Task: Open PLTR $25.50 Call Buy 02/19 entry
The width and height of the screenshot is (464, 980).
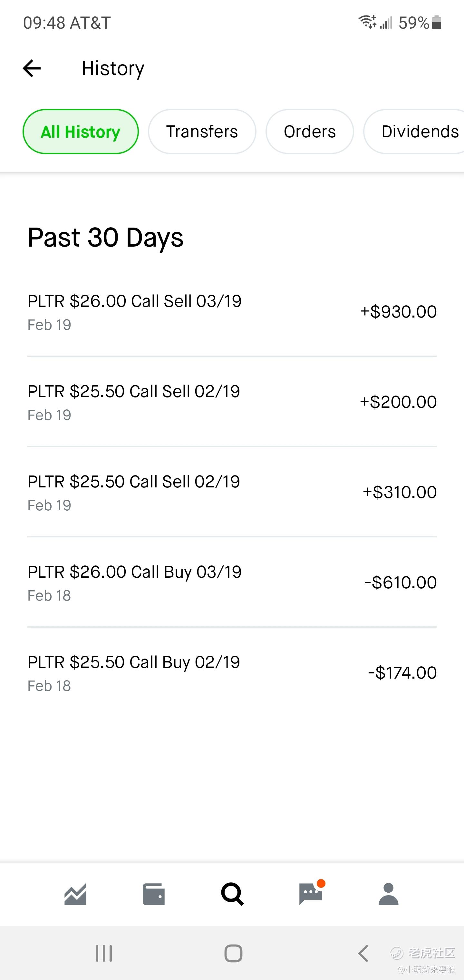Action: 232,672
